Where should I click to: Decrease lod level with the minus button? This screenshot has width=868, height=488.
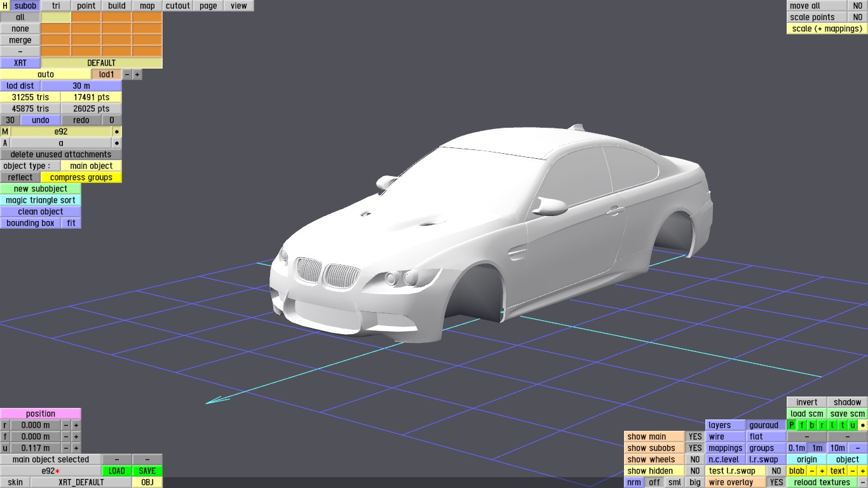(x=127, y=74)
